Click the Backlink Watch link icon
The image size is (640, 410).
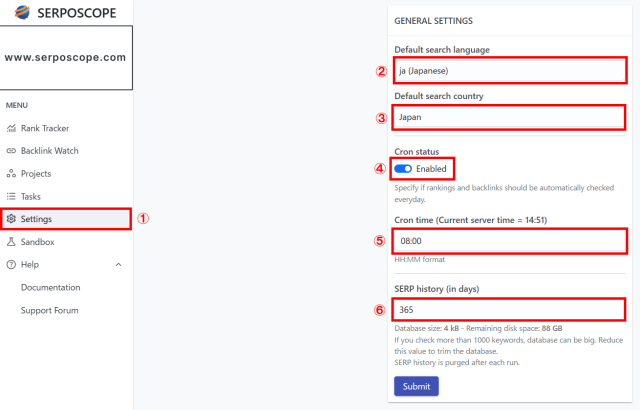coord(11,151)
